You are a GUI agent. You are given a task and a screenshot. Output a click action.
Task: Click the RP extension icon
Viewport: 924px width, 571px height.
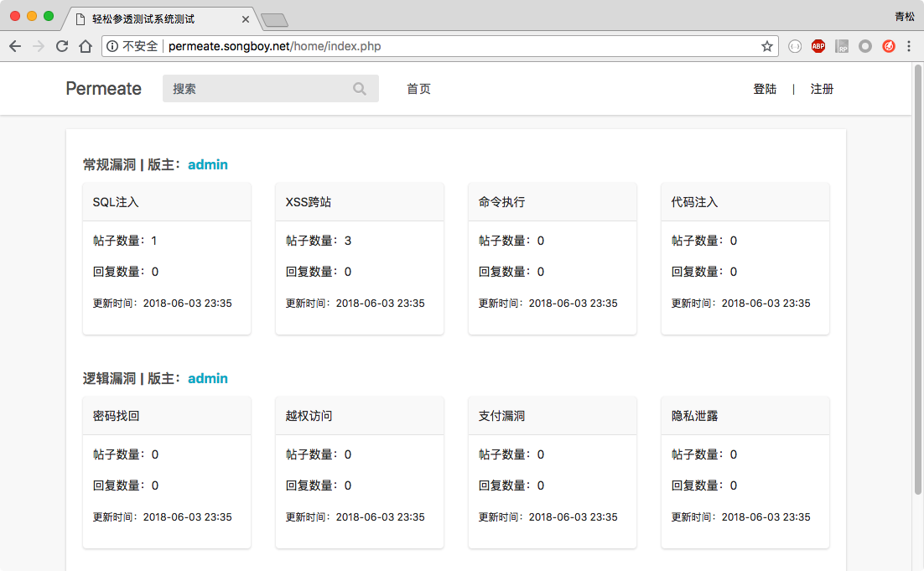coord(842,46)
